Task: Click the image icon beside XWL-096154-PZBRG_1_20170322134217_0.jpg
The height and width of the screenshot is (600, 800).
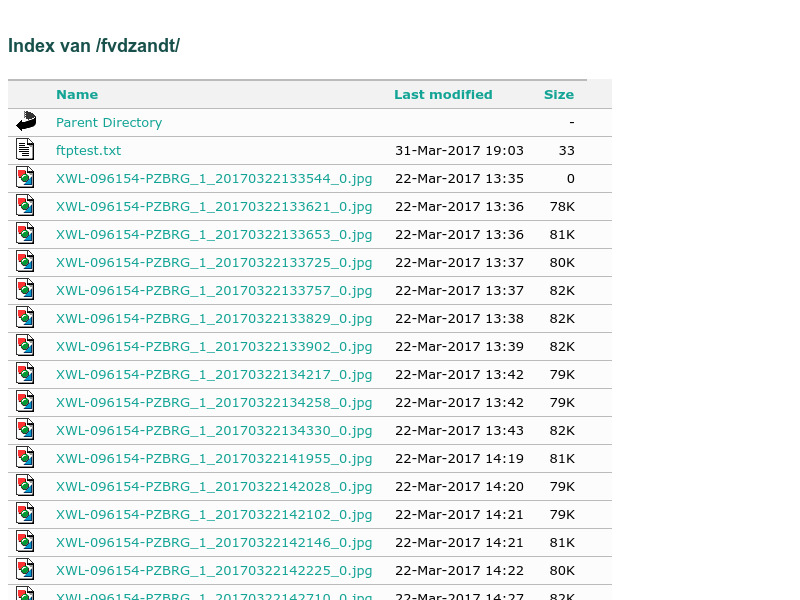Action: [25, 373]
